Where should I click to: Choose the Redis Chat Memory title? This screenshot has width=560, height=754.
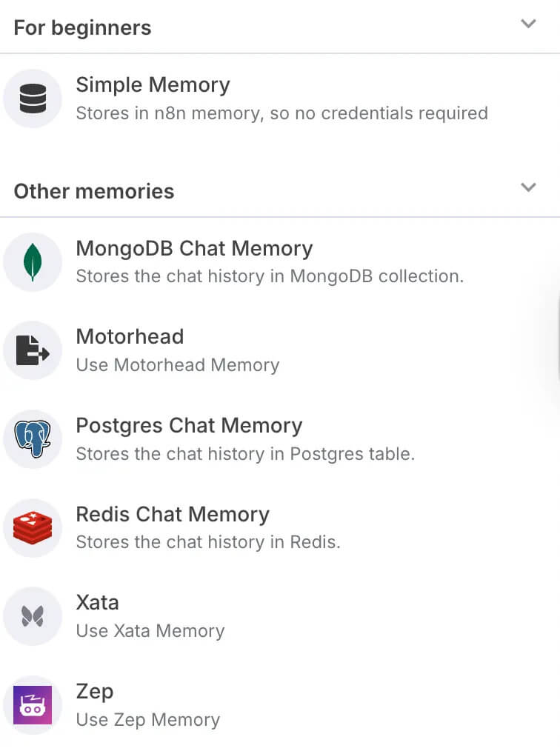point(173,515)
